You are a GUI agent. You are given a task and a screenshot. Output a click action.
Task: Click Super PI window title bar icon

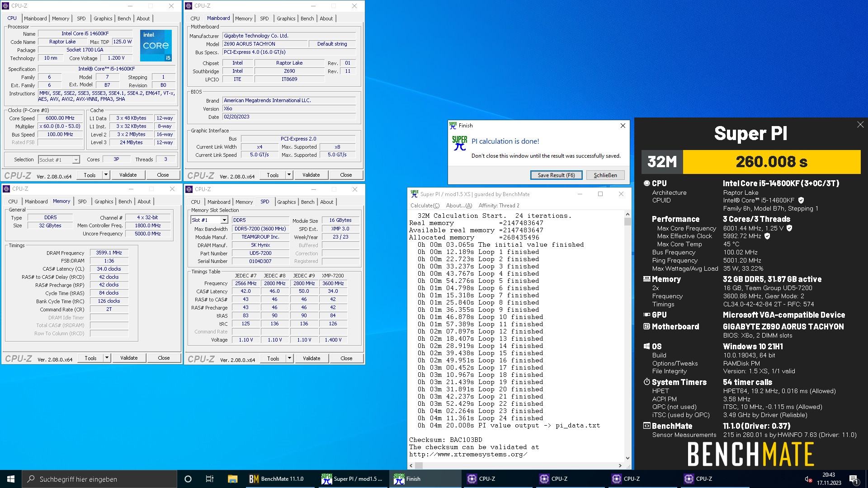414,194
